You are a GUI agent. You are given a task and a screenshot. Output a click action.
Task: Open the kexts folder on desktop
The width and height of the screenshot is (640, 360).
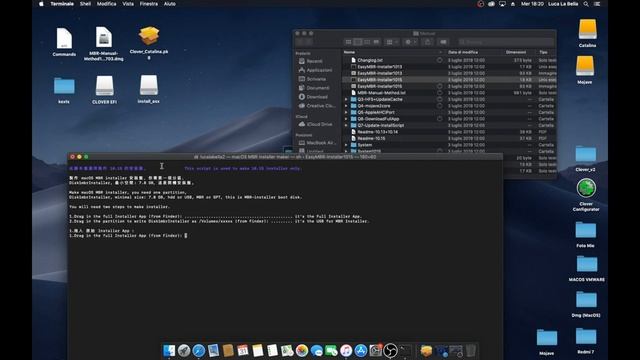(64, 86)
